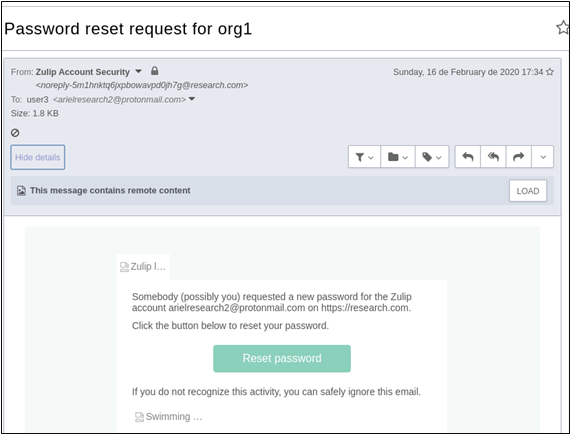
Task: Click the remote content image icon
Action: (21, 190)
